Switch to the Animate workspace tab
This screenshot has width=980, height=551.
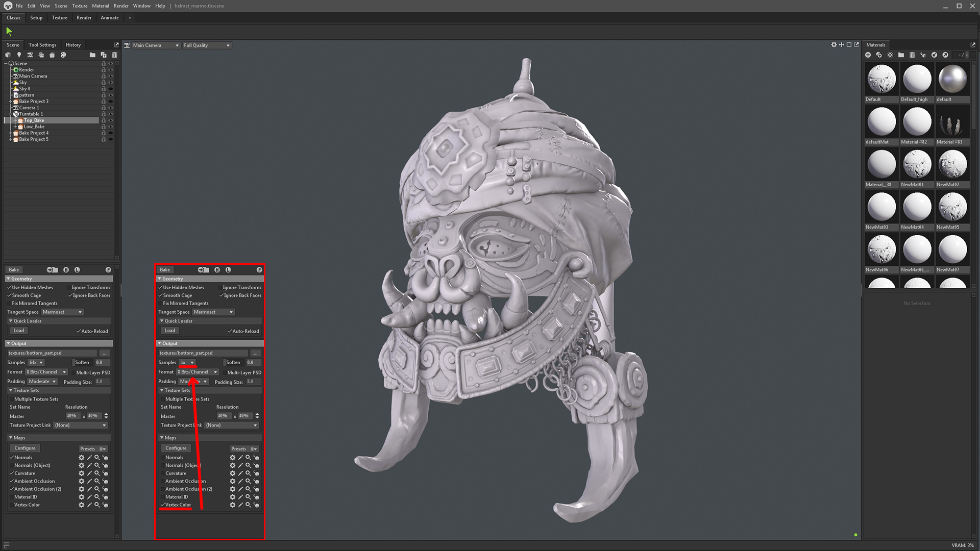[x=109, y=18]
